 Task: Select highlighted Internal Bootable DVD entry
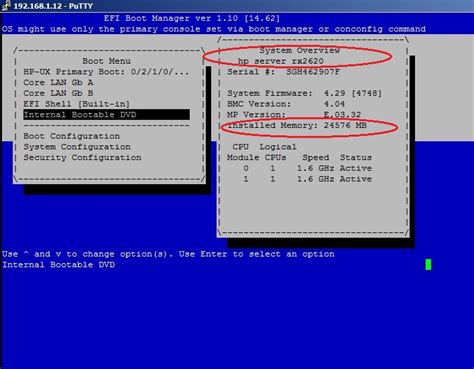click(x=107, y=115)
